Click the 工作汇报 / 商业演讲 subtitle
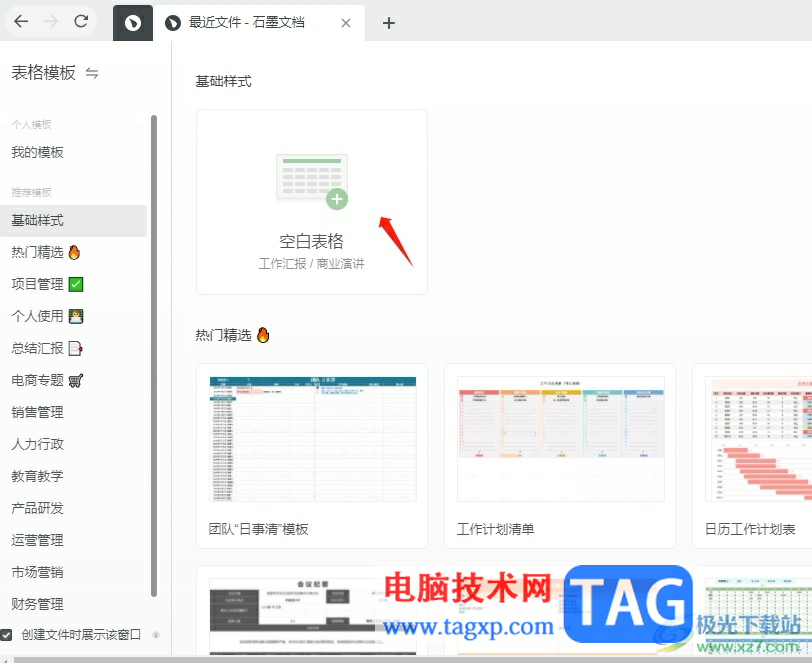 pyautogui.click(x=311, y=264)
